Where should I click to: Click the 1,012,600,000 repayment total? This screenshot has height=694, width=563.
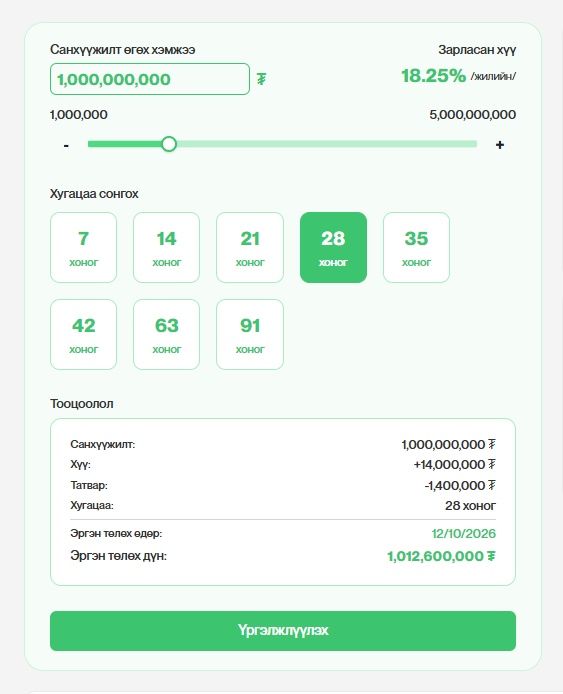point(441,556)
